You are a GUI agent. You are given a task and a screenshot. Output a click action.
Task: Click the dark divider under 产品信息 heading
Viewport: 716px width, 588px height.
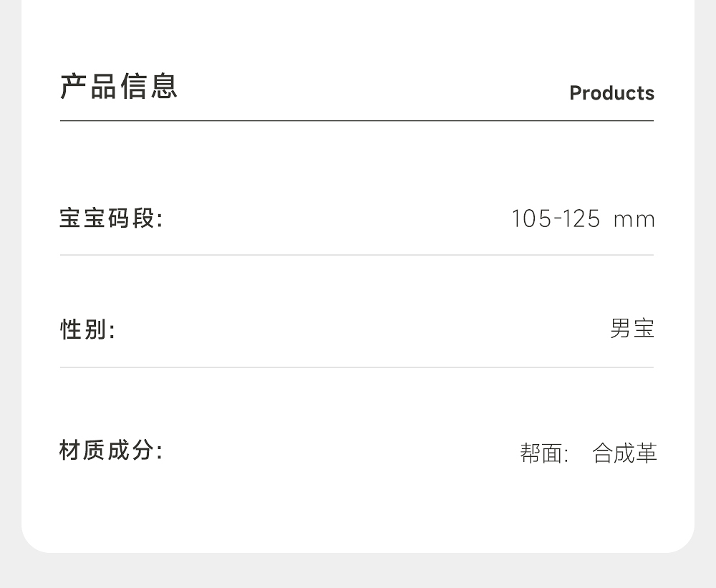tap(357, 121)
